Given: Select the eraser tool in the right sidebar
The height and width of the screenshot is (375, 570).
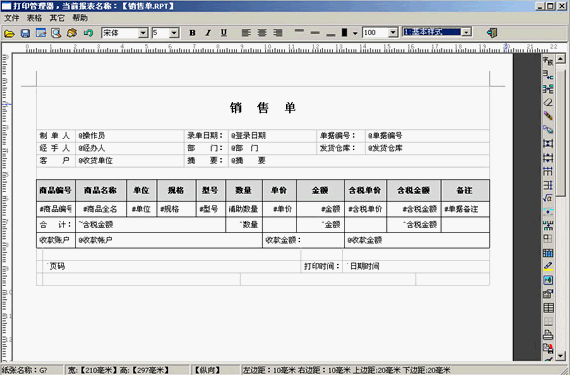Looking at the screenshot, I should pyautogui.click(x=548, y=102).
